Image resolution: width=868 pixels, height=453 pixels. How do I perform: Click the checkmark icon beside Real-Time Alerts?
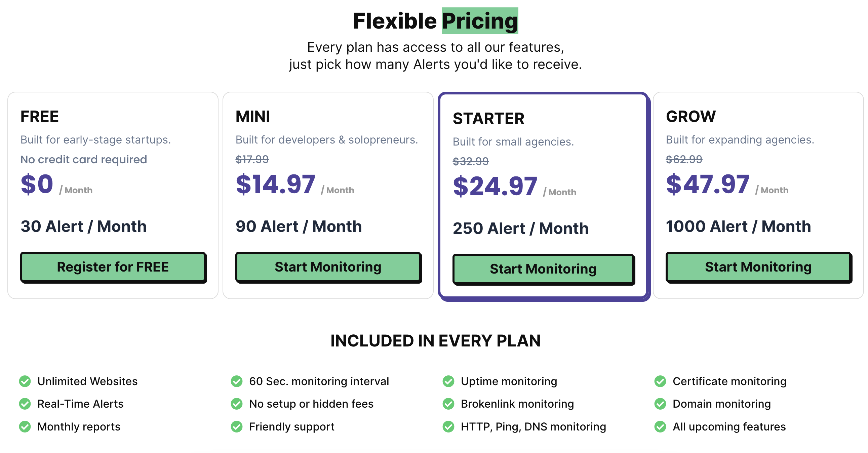[25, 404]
